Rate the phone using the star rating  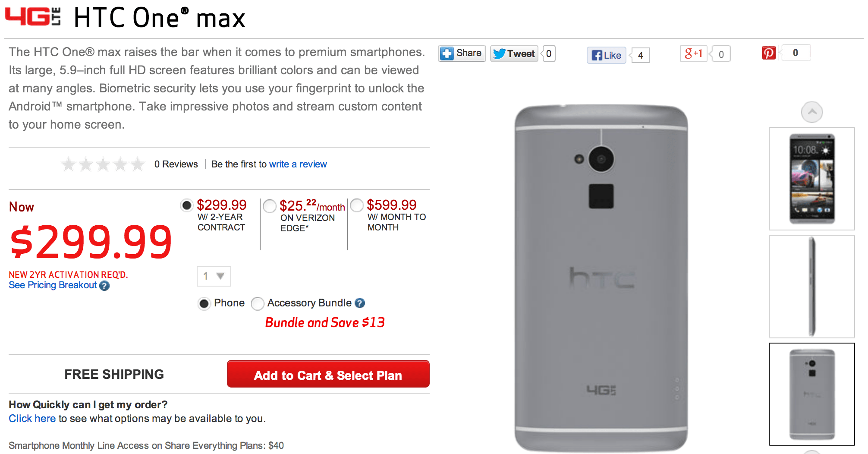(x=102, y=164)
